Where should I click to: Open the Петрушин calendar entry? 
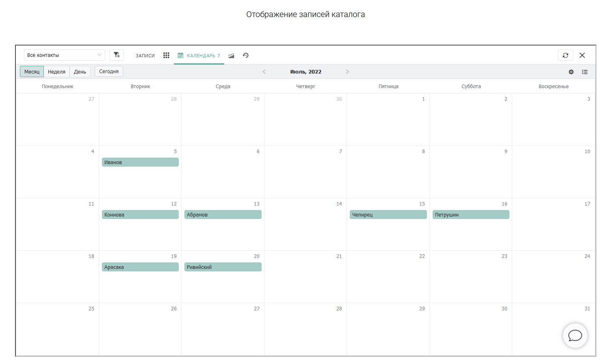click(471, 214)
